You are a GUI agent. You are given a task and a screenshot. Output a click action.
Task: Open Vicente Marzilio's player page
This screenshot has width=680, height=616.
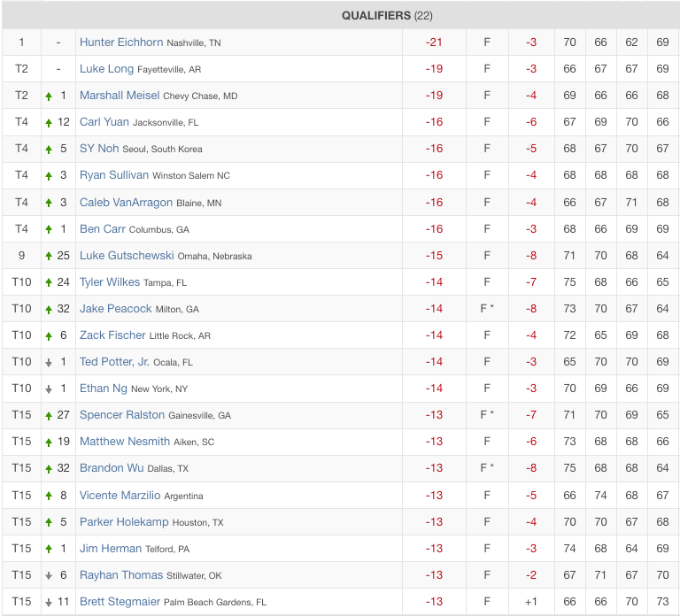click(120, 495)
